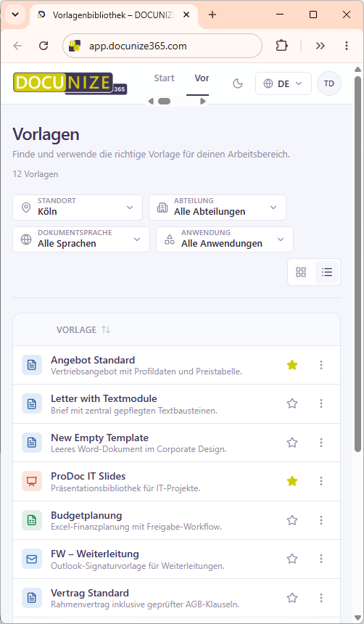This screenshot has width=364, height=624.
Task: Remove the ProDoc IT Slides favorite star
Action: coord(292,481)
